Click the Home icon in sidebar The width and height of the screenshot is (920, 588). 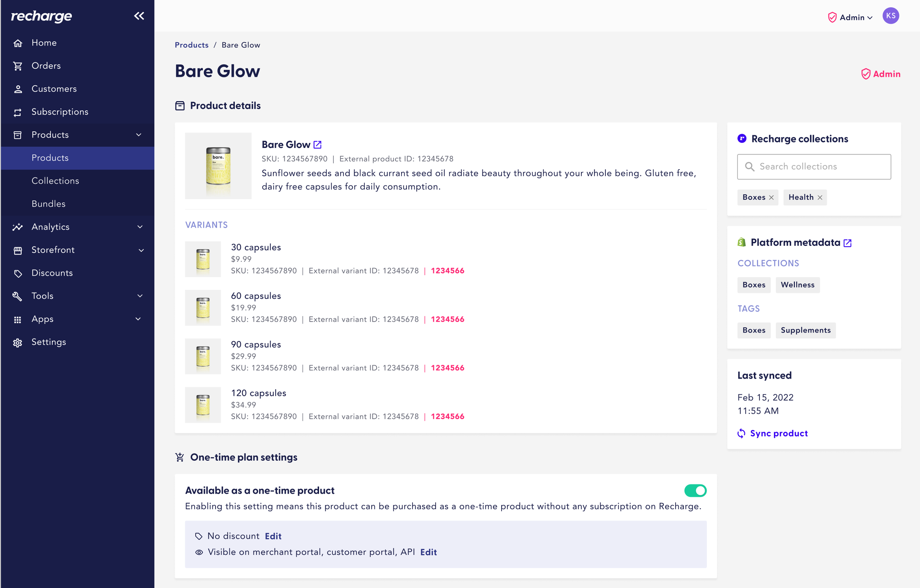click(x=18, y=43)
